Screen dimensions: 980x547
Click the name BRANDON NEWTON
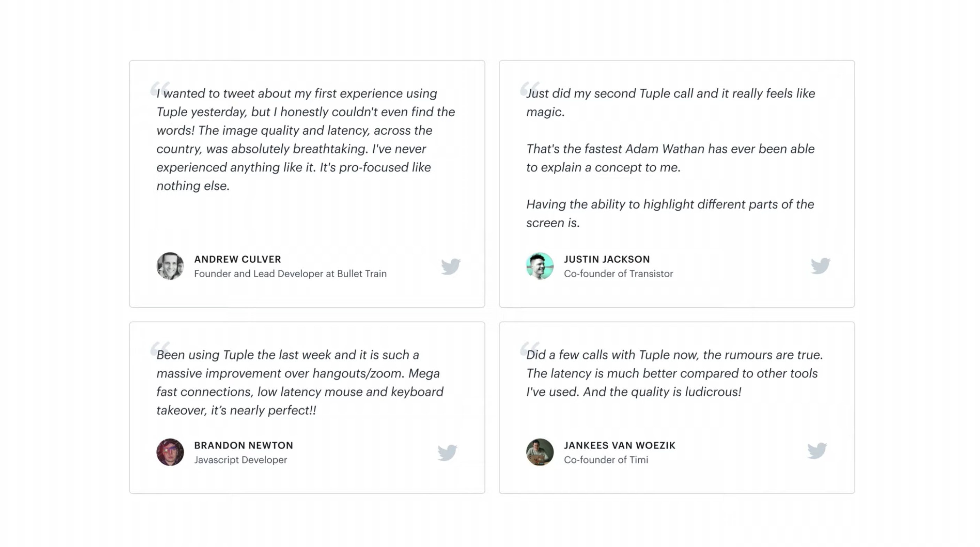tap(243, 445)
